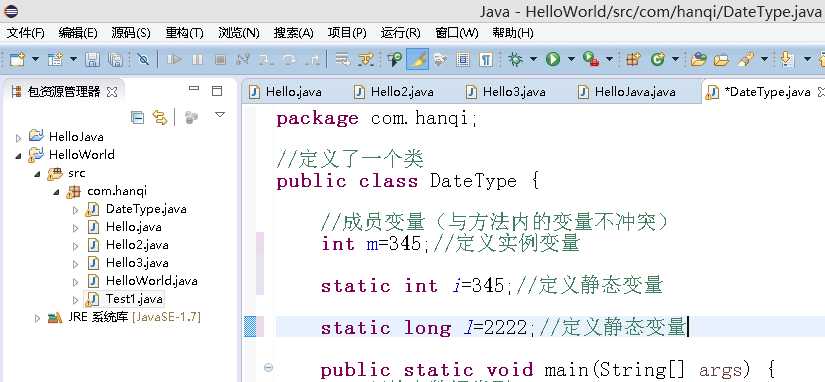Expand the JRE 系统库 node
Image resolution: width=825 pixels, height=382 pixels.
tap(37, 318)
